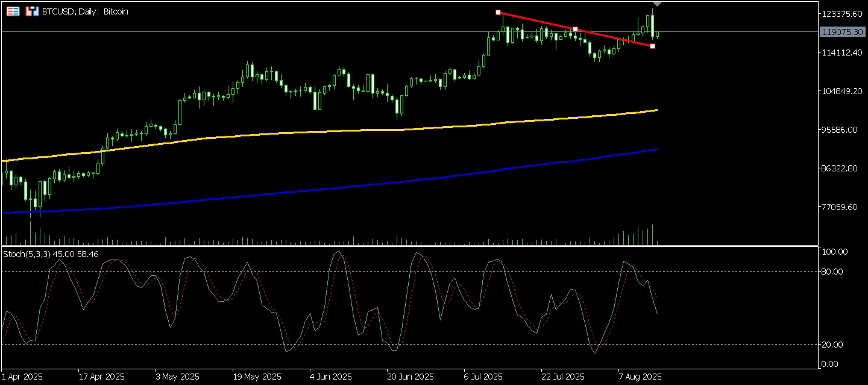Select the yellow moving average line
The width and height of the screenshot is (868, 385).
(362, 130)
